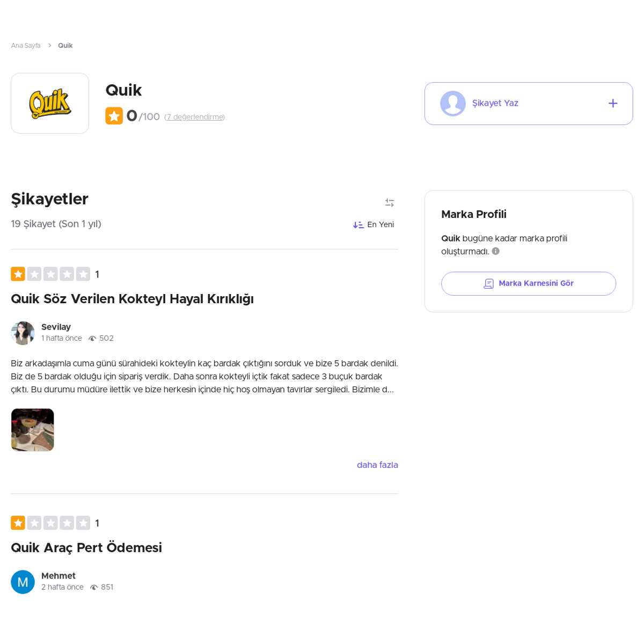Click '2 hafta önce' timestamp

62,588
